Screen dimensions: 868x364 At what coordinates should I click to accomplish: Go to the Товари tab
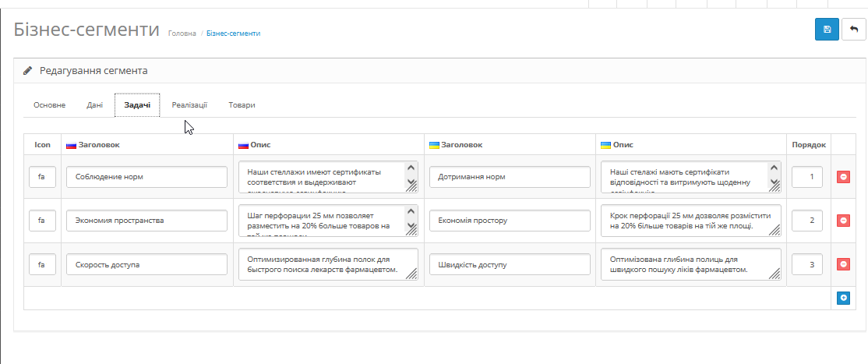click(242, 104)
